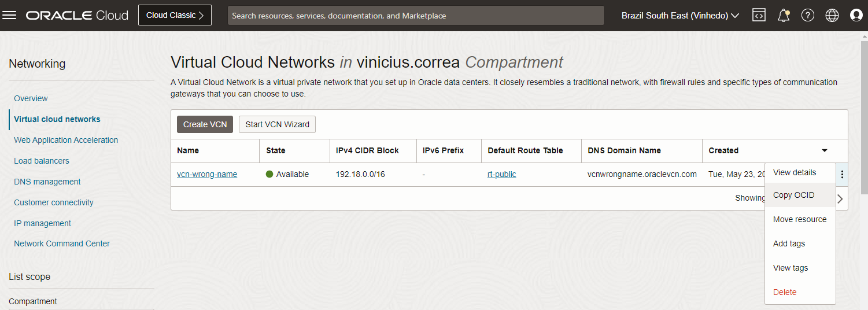Open the announcements bell icon
Viewport: 868px width, 310px height.
(784, 16)
